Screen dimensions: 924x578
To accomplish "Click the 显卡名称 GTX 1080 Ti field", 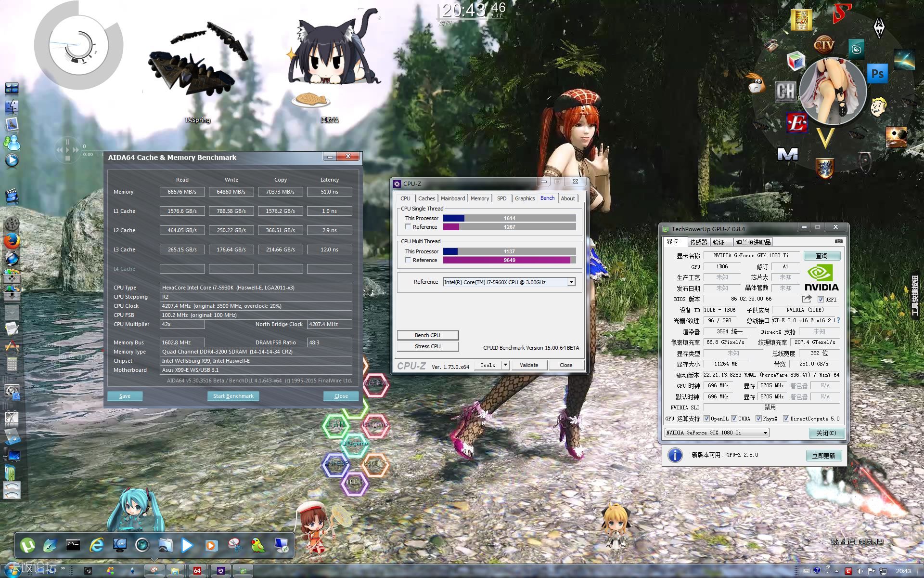I will (751, 256).
